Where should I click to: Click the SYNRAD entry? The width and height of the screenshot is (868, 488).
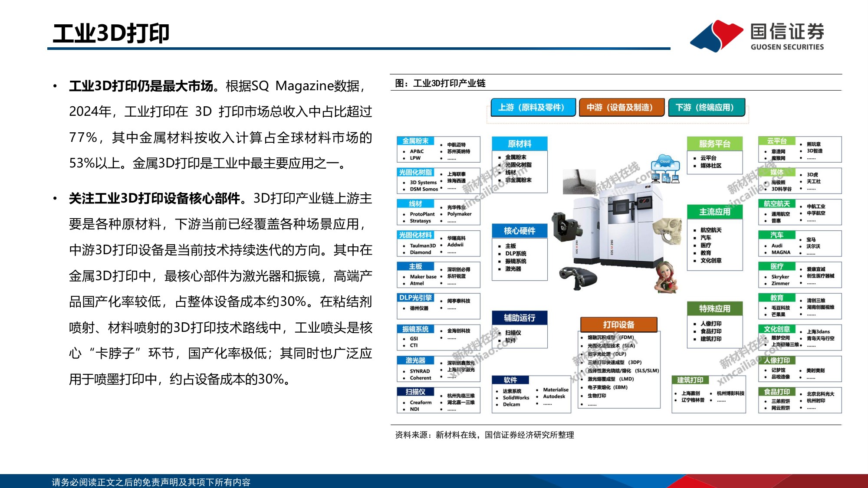[x=420, y=371]
